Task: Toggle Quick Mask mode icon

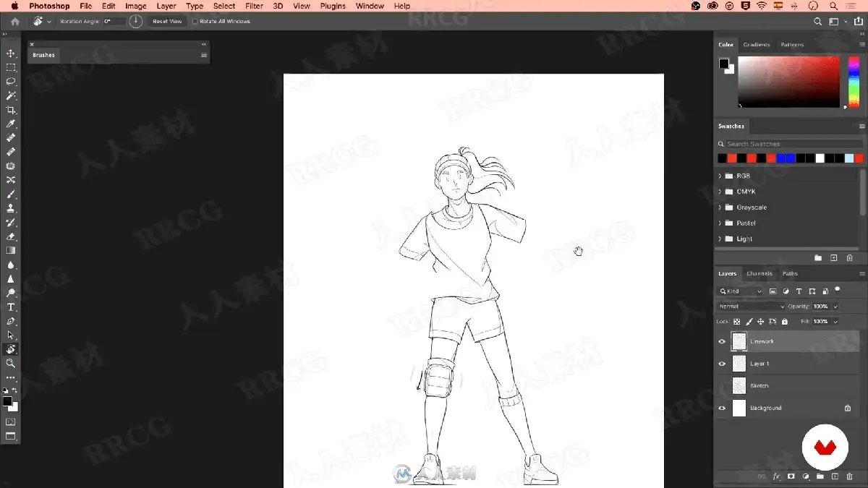Action: coord(11,421)
